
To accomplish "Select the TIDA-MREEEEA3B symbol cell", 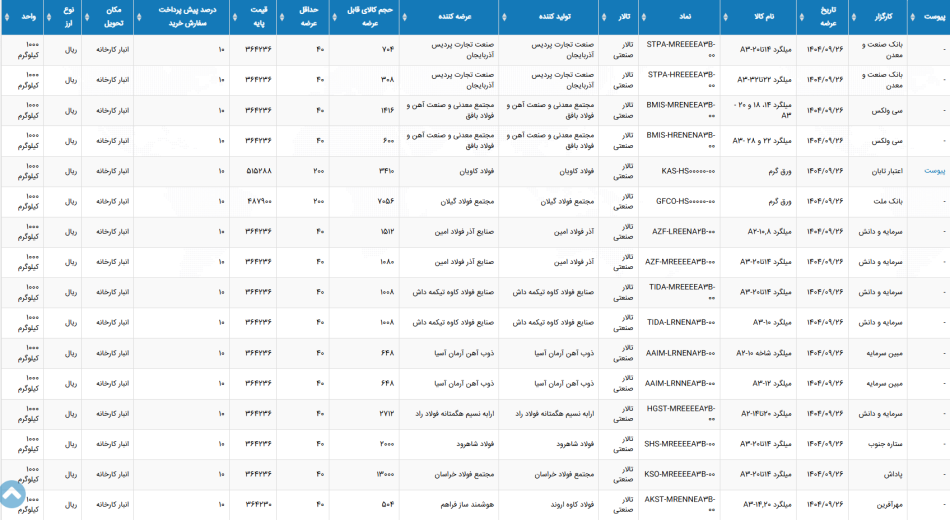I will [x=679, y=293].
